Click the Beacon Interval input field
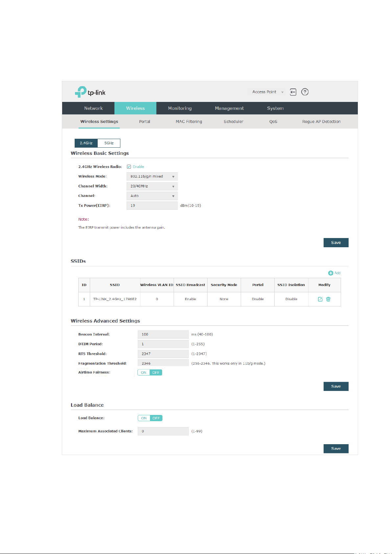The width and height of the screenshot is (392, 554). click(x=163, y=334)
